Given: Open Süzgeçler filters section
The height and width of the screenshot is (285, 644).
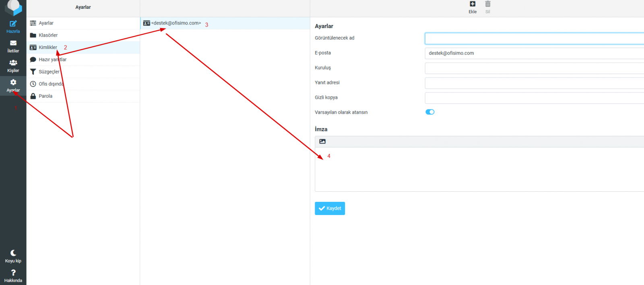Looking at the screenshot, I should pos(49,72).
